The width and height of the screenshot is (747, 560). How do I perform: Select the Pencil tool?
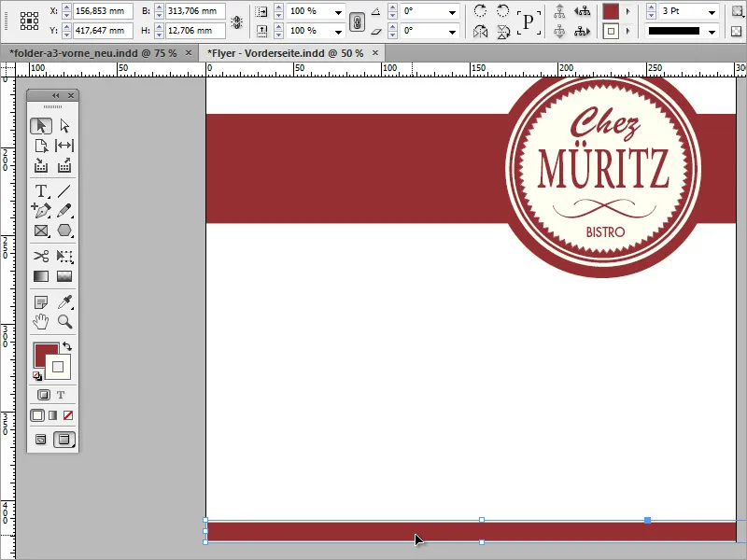(64, 211)
